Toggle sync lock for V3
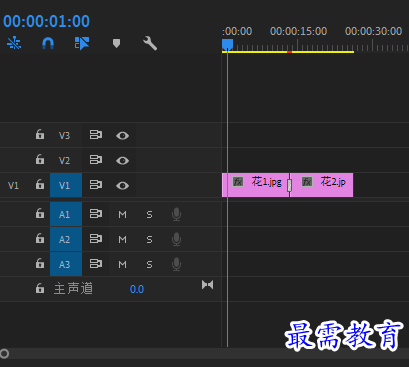This screenshot has height=367, width=409. point(96,135)
